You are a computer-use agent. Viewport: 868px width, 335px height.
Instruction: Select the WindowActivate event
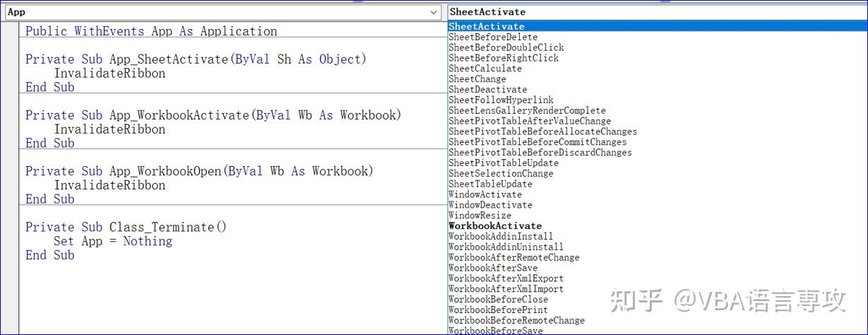point(485,194)
